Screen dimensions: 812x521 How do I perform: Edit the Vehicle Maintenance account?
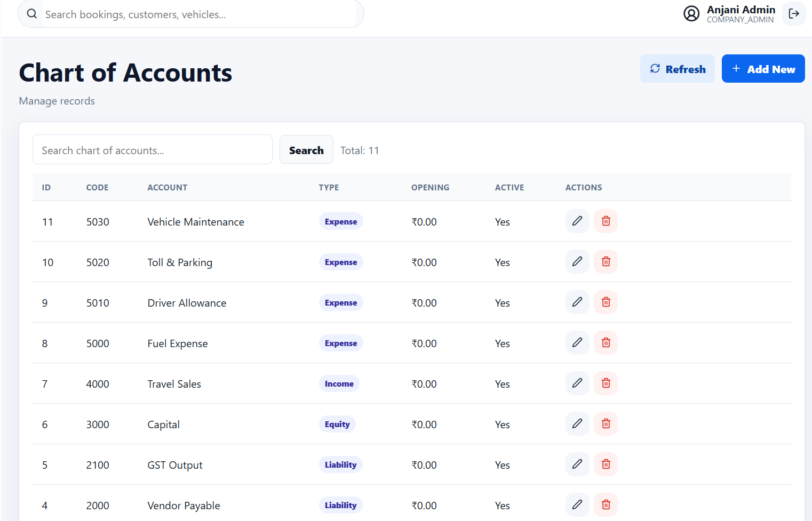(x=577, y=221)
